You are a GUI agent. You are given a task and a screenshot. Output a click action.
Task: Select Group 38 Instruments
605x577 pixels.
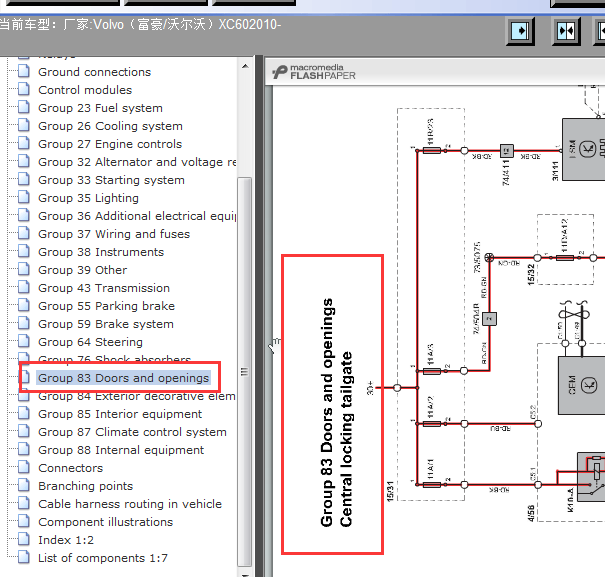pyautogui.click(x=101, y=252)
